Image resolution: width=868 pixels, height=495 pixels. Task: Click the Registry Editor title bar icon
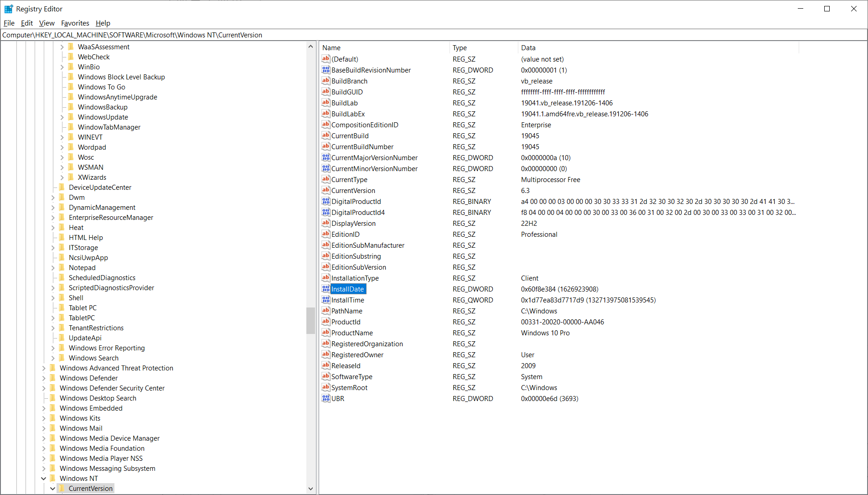point(8,9)
